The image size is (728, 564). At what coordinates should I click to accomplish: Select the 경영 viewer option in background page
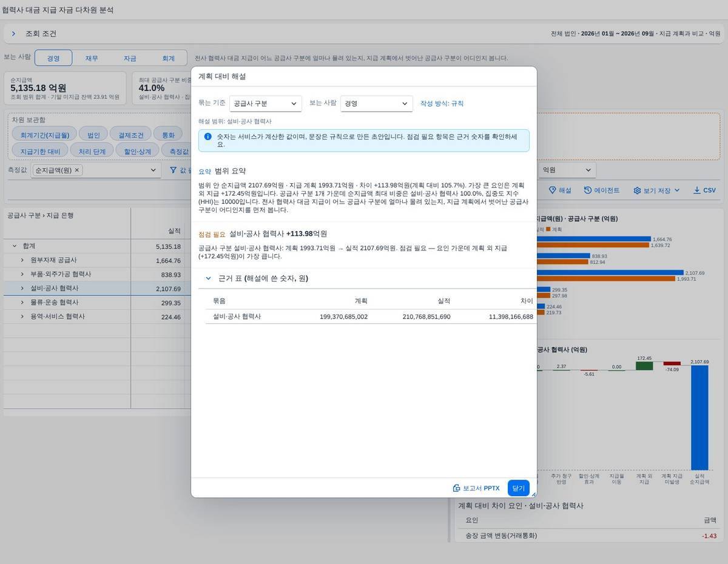pyautogui.click(x=53, y=58)
